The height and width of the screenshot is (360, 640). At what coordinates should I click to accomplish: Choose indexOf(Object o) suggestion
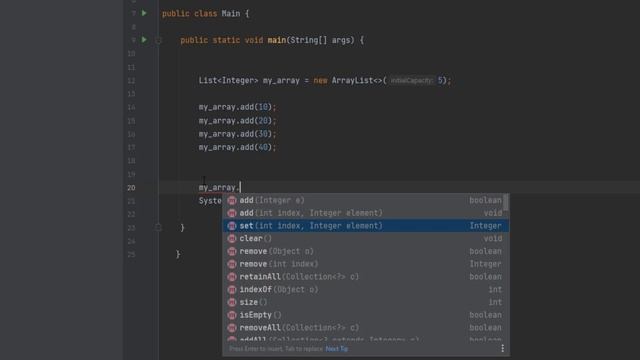[x=366, y=289]
